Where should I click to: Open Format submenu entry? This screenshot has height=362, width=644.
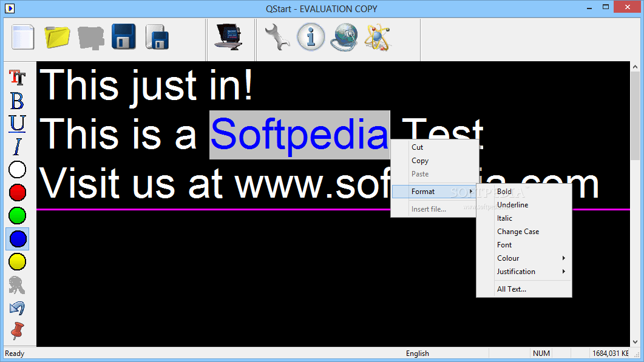[x=434, y=191]
